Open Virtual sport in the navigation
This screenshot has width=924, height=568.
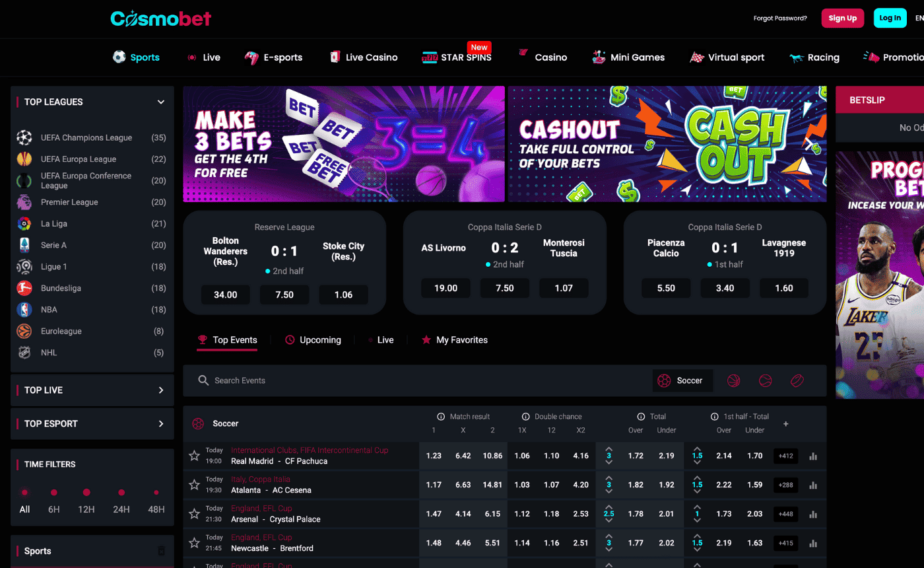click(727, 57)
